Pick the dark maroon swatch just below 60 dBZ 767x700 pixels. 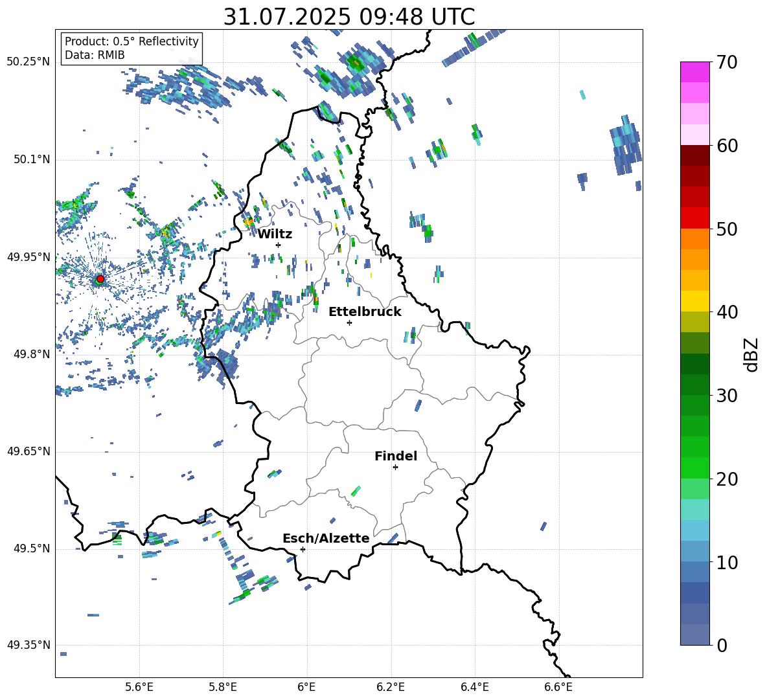(x=694, y=155)
